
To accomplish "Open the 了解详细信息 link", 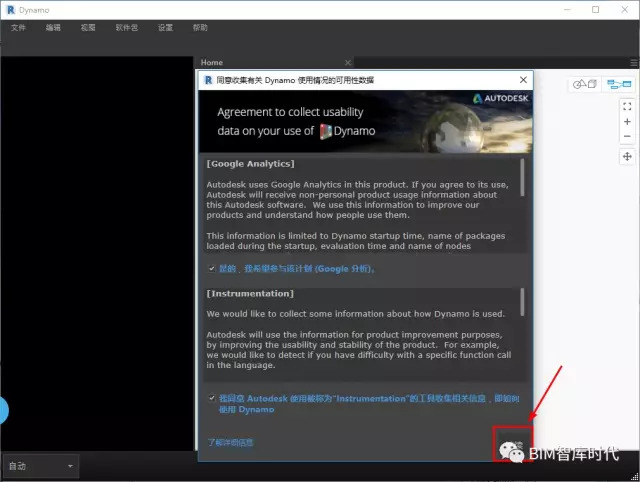I will click(231, 442).
